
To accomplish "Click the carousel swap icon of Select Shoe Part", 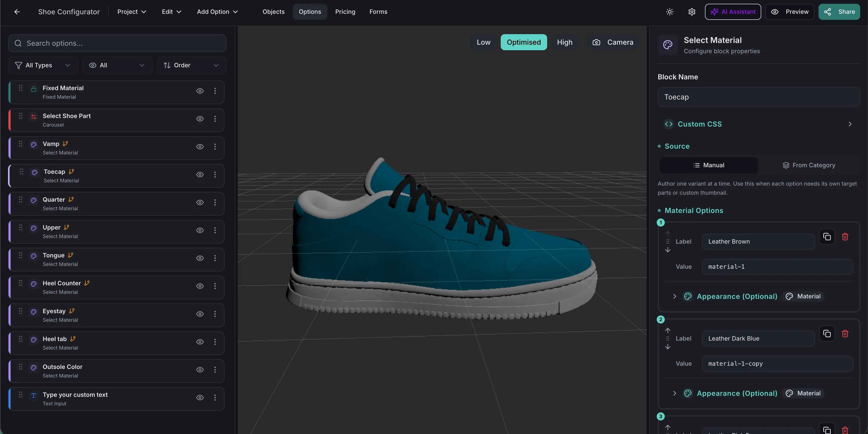I will 34,117.
